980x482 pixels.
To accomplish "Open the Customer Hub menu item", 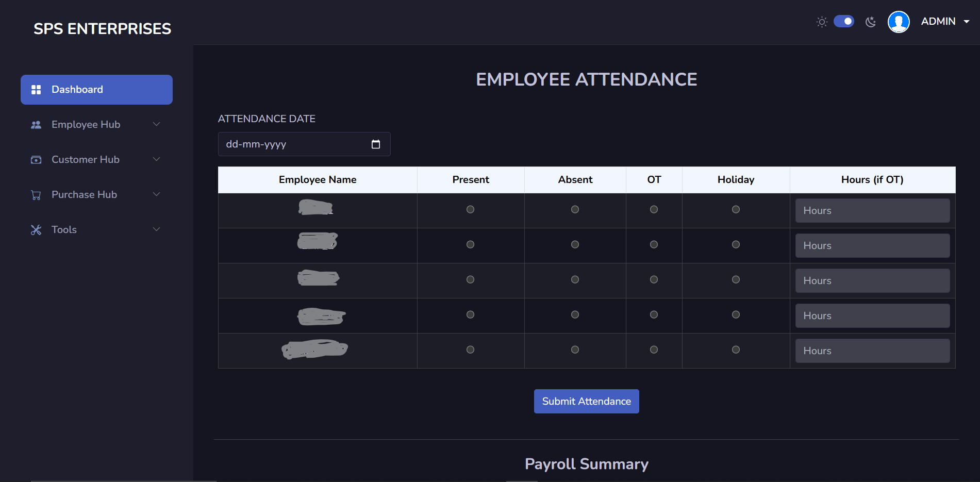I will [x=86, y=160].
